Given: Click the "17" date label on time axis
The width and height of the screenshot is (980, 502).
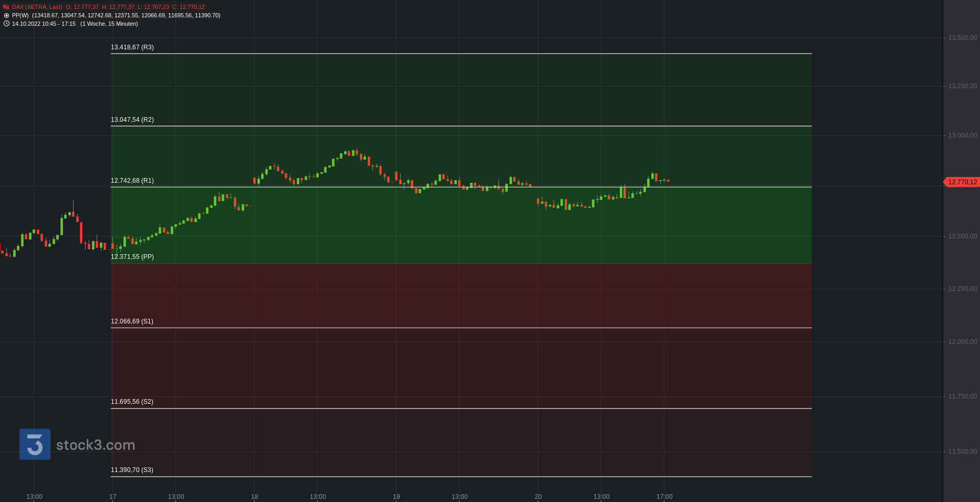Looking at the screenshot, I should (x=113, y=497).
